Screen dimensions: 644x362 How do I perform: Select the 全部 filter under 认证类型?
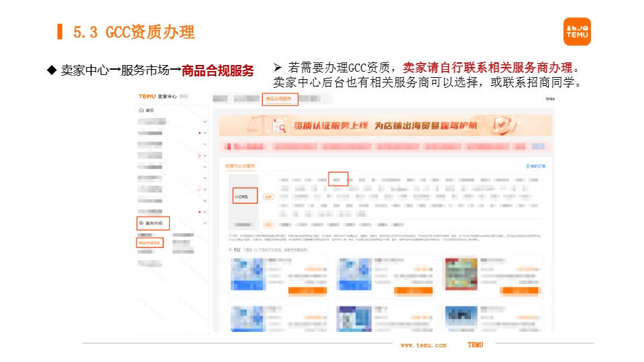click(268, 197)
